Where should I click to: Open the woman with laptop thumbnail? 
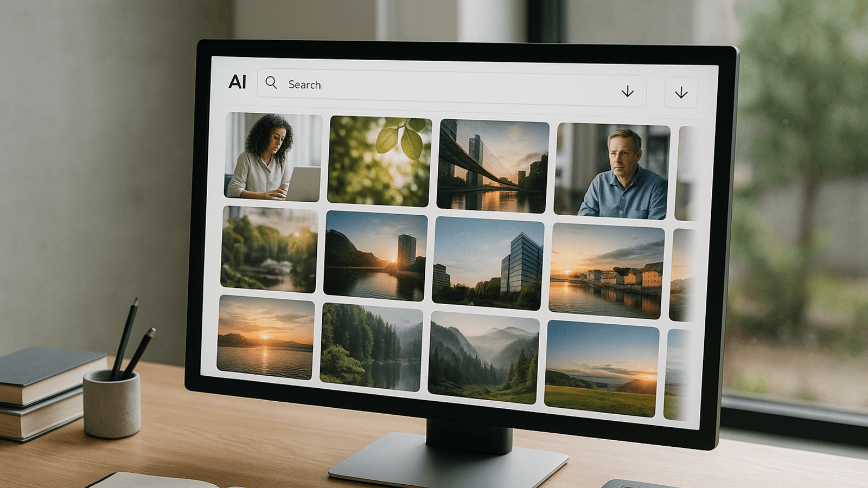point(273,157)
